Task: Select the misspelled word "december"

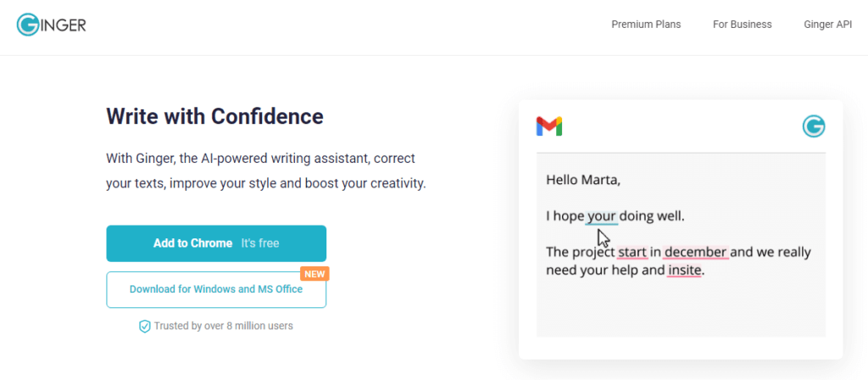Action: tap(695, 252)
